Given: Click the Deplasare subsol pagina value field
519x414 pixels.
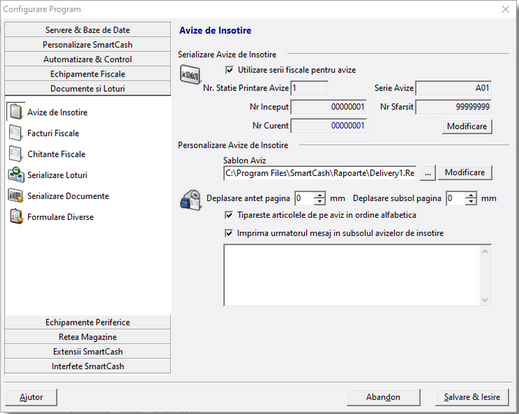Looking at the screenshot, I should click(x=456, y=198).
